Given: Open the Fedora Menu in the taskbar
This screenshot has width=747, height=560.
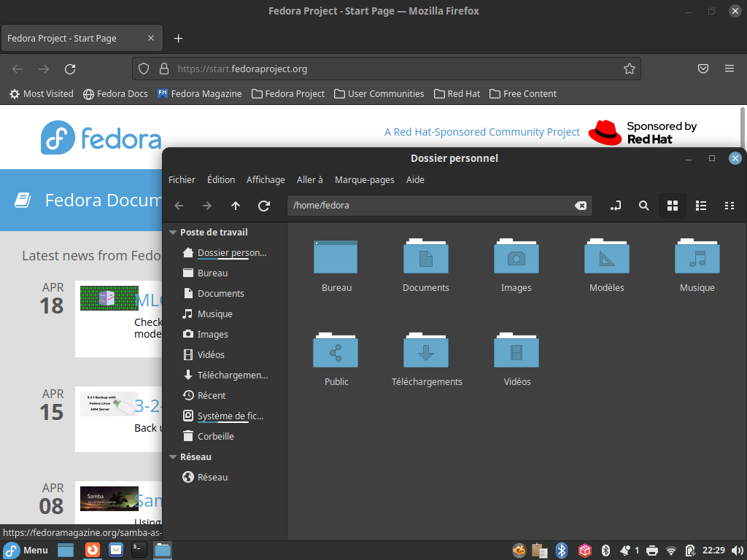Looking at the screenshot, I should (x=26, y=551).
